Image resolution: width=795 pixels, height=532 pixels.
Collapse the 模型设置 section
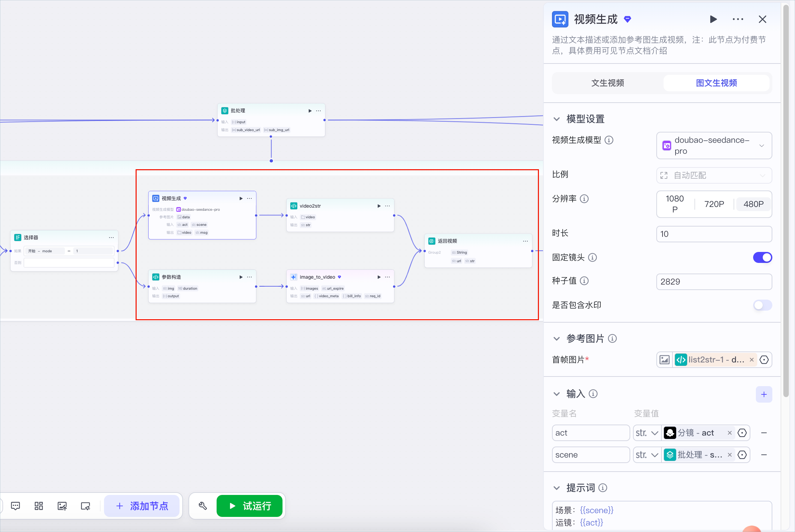tap(556, 119)
